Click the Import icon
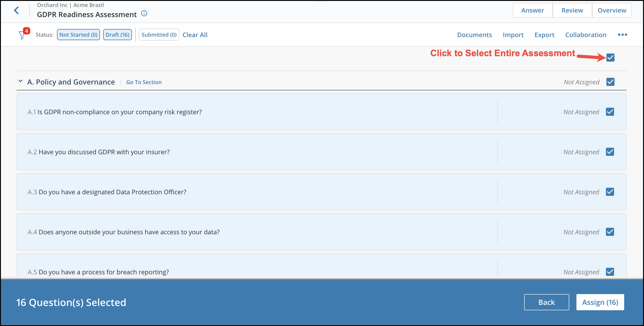The height and width of the screenshot is (326, 644). coord(513,35)
